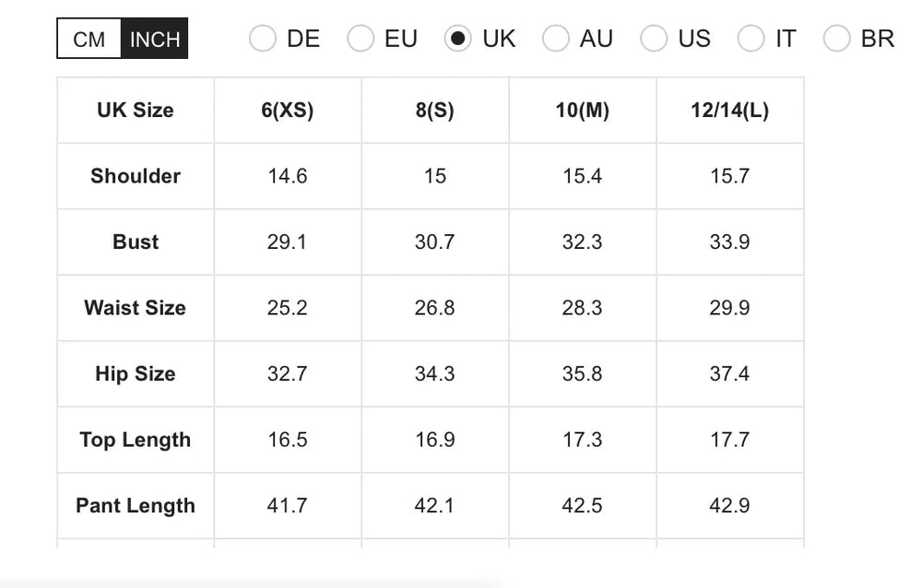The width and height of the screenshot is (922, 588).
Task: Switch units to INCH
Action: point(155,39)
